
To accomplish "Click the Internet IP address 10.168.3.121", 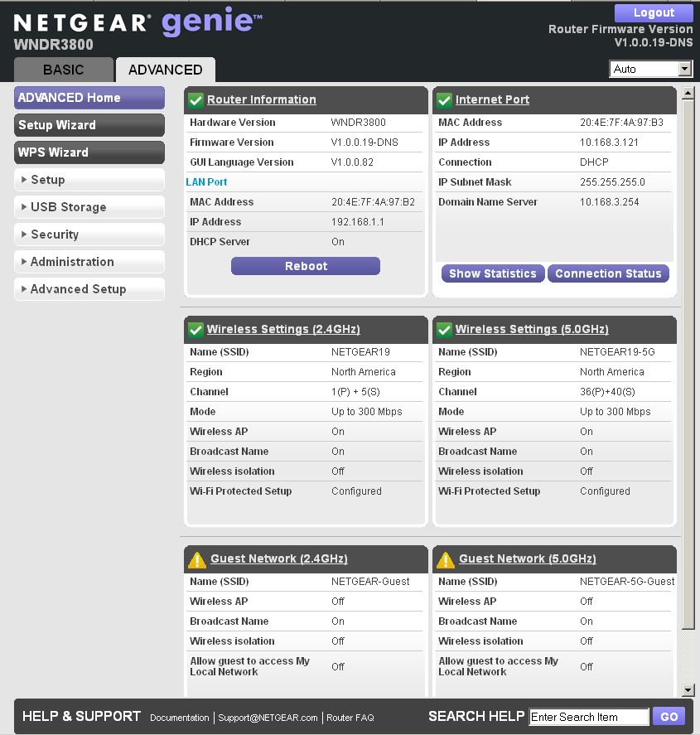I will click(x=609, y=143).
